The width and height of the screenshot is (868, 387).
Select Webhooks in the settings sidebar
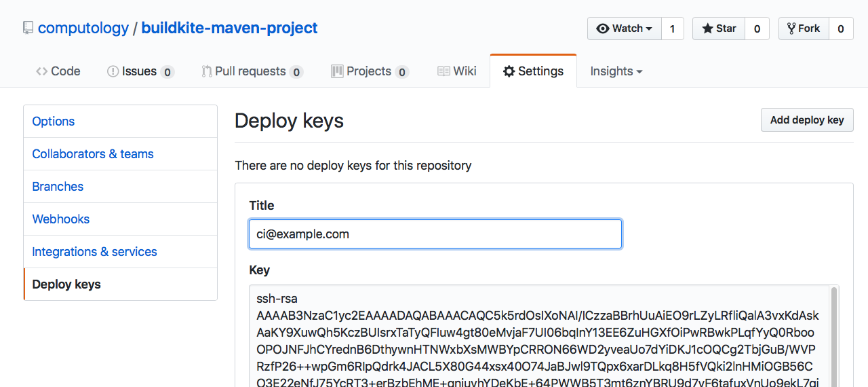pos(61,219)
